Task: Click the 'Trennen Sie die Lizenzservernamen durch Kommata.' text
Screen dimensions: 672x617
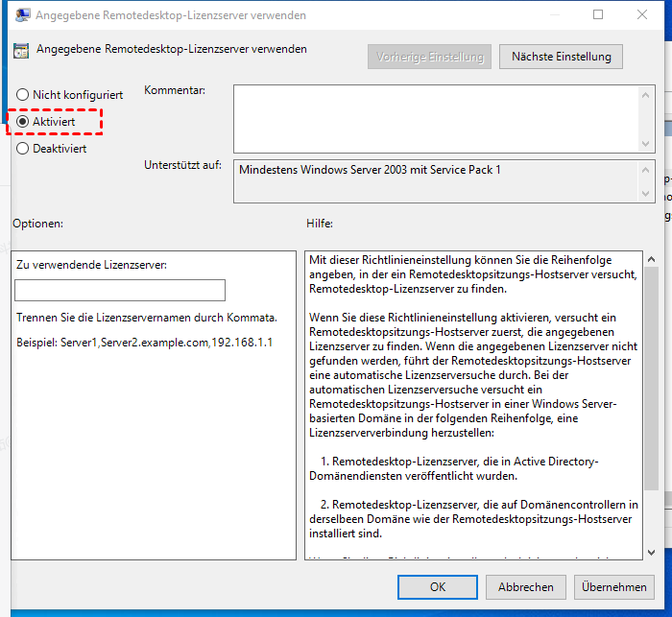Action: pos(147,318)
